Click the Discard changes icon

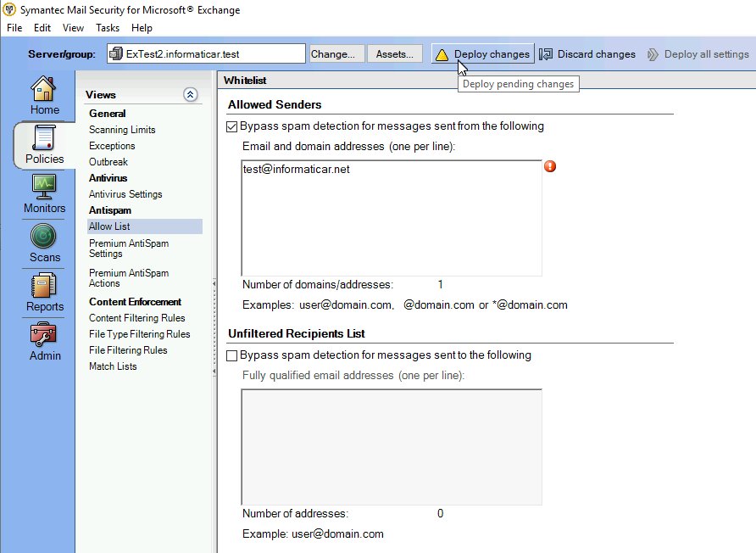(x=546, y=54)
